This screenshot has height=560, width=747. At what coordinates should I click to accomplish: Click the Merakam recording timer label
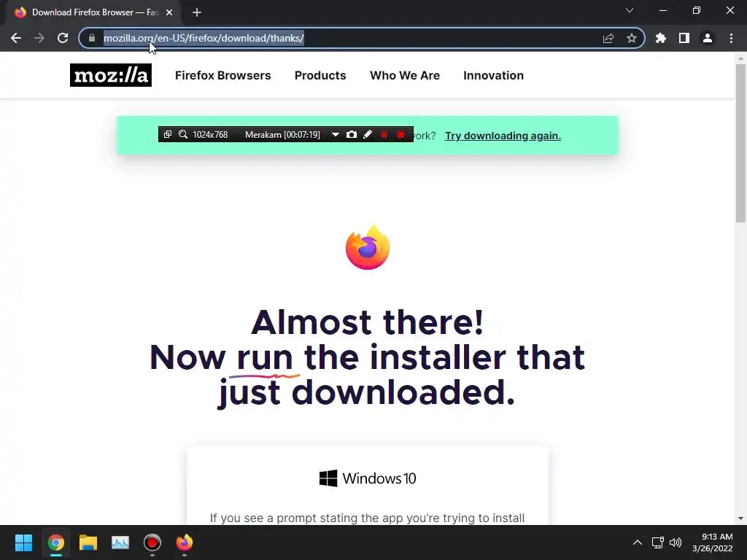282,135
